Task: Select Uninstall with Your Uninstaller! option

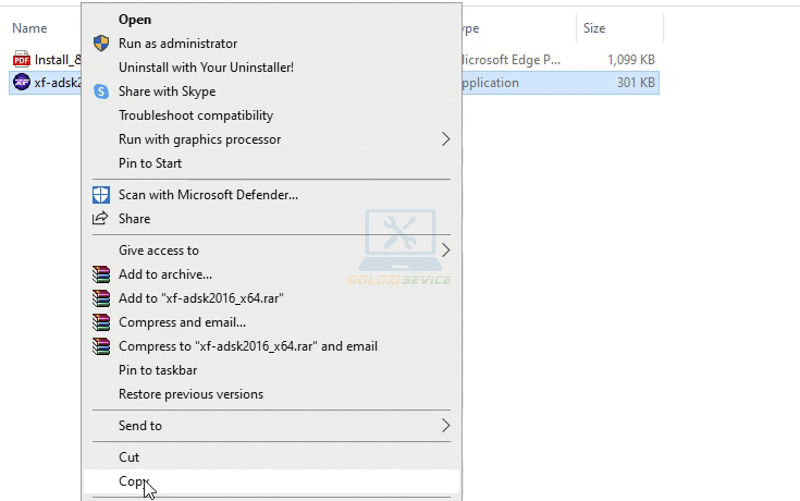Action: point(206,67)
